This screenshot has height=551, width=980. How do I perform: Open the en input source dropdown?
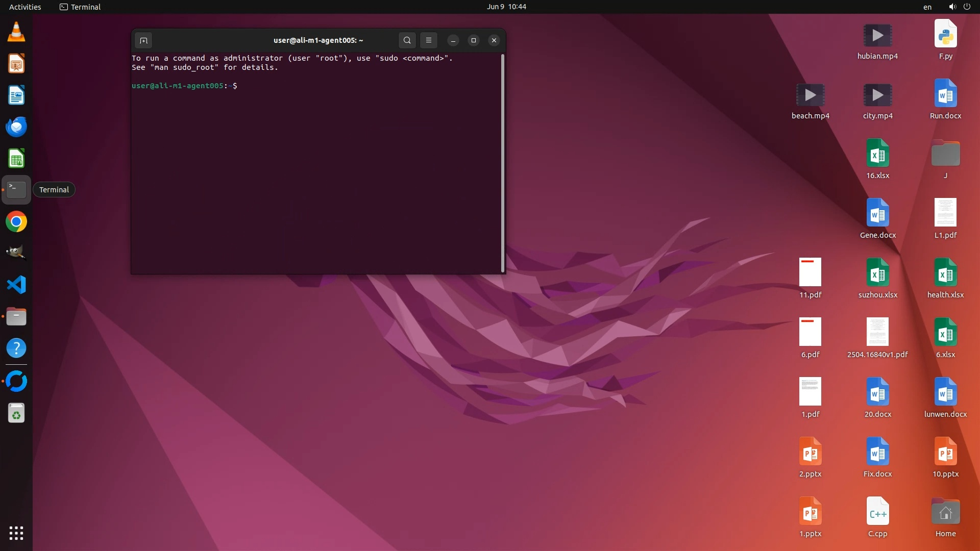click(927, 7)
